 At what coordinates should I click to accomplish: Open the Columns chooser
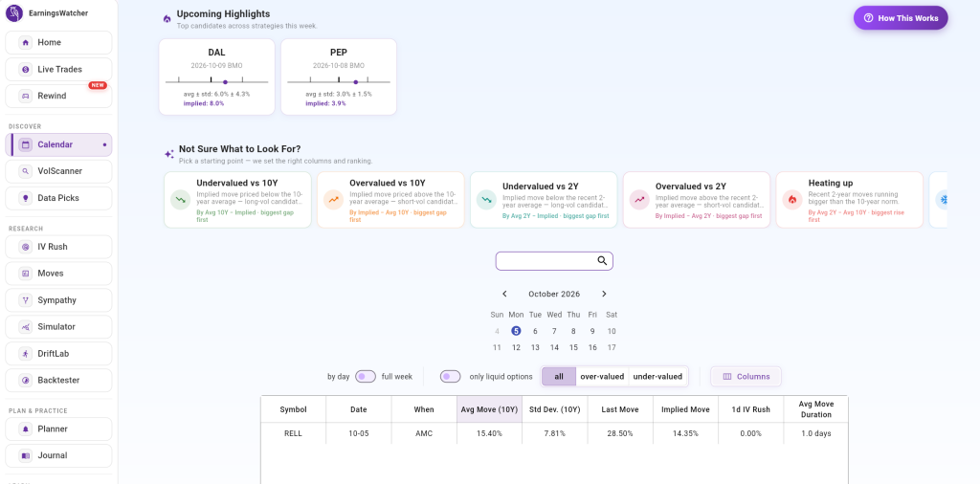tap(746, 377)
